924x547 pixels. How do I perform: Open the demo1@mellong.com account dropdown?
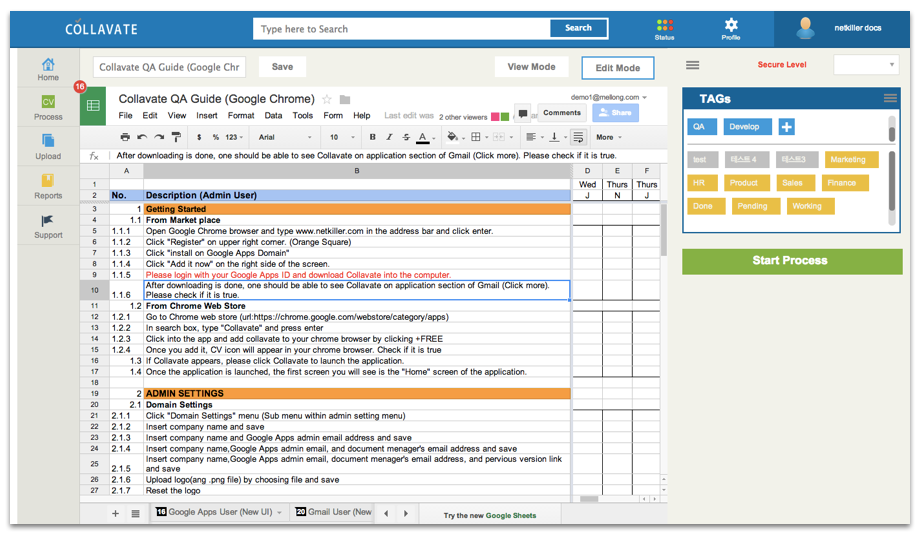(x=609, y=97)
